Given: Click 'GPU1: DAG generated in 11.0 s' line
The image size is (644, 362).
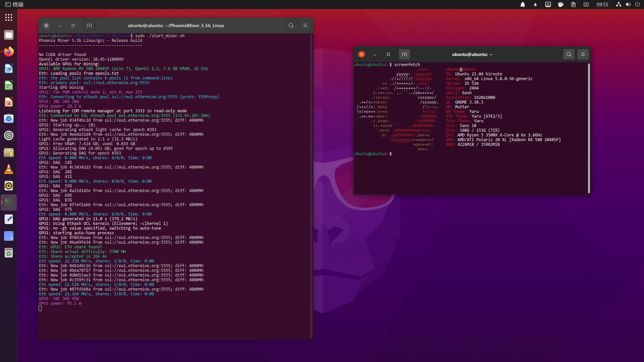Looking at the screenshot, I should pos(88,219).
